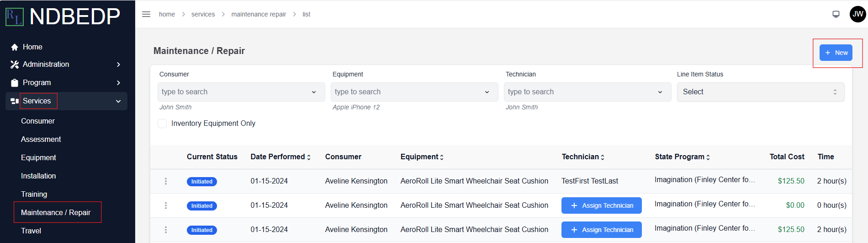Viewport: 868px width, 243px height.
Task: Expand the Administration submenu chevron
Action: (119, 65)
